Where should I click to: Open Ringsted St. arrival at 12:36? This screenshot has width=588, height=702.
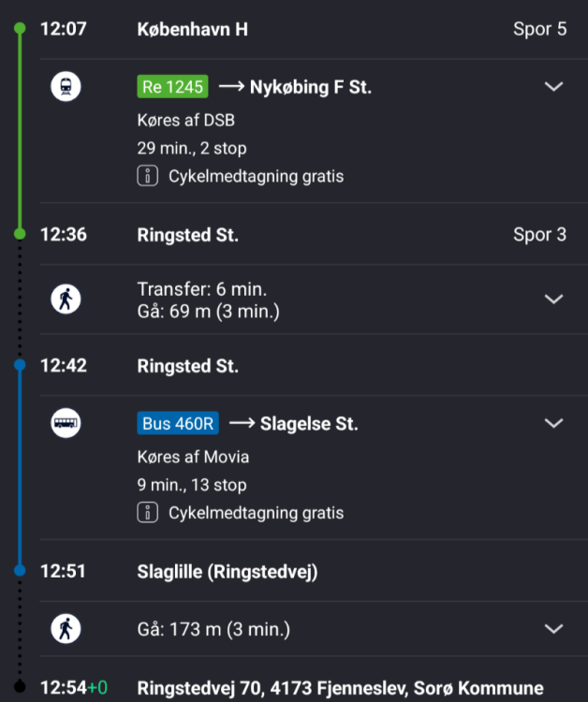[x=187, y=235]
